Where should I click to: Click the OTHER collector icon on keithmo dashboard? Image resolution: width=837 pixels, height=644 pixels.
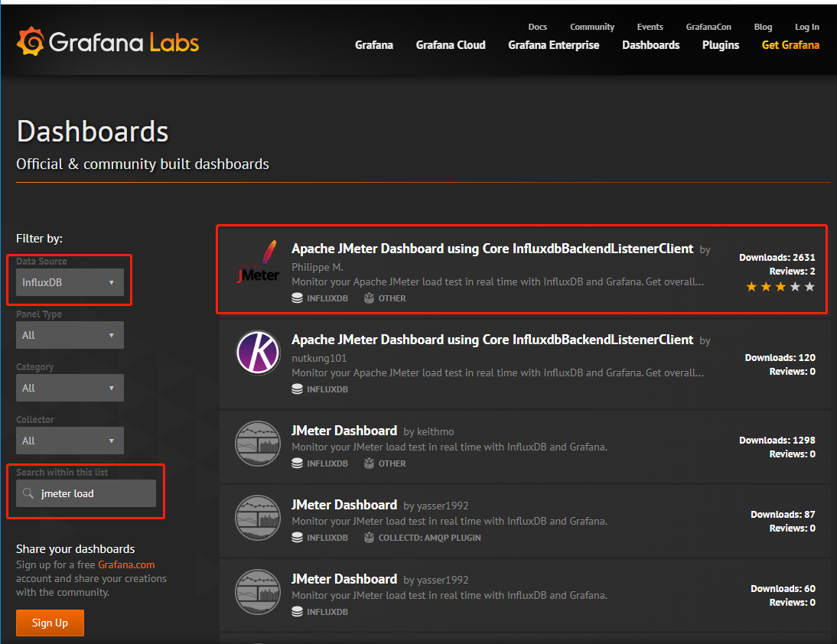tap(369, 463)
